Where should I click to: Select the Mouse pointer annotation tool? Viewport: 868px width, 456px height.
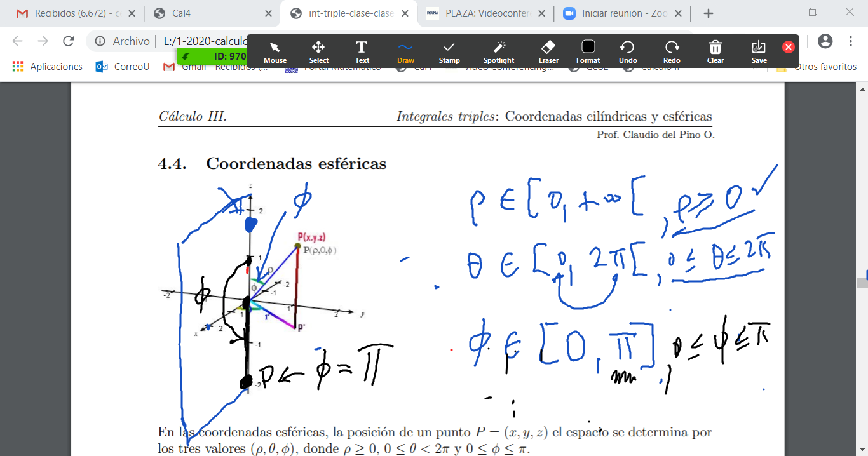coord(275,51)
